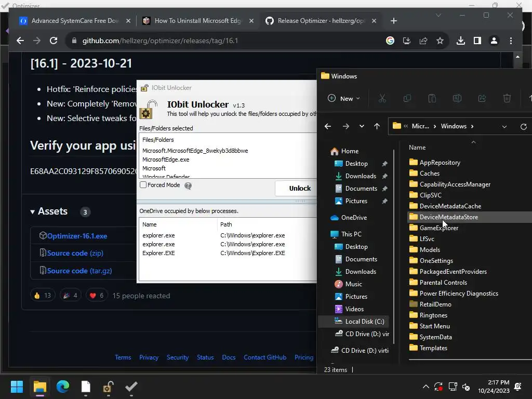This screenshot has width=532, height=399.
Task: Show hidden breadcrumb path folders
Action: tap(406, 126)
